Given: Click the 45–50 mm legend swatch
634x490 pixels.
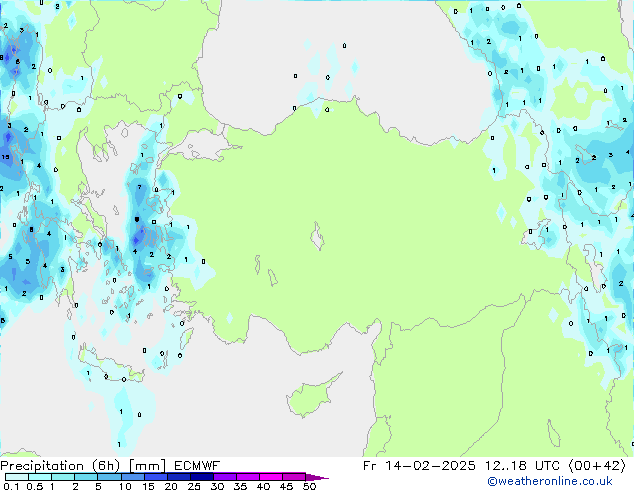Looking at the screenshot, I should (294, 477).
